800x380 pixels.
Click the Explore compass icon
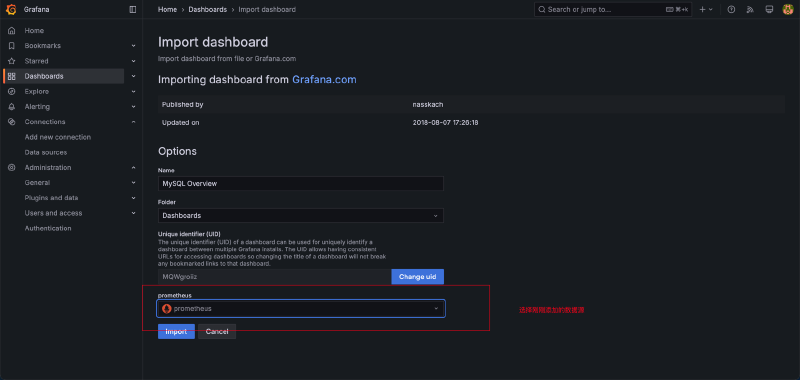pyautogui.click(x=12, y=92)
